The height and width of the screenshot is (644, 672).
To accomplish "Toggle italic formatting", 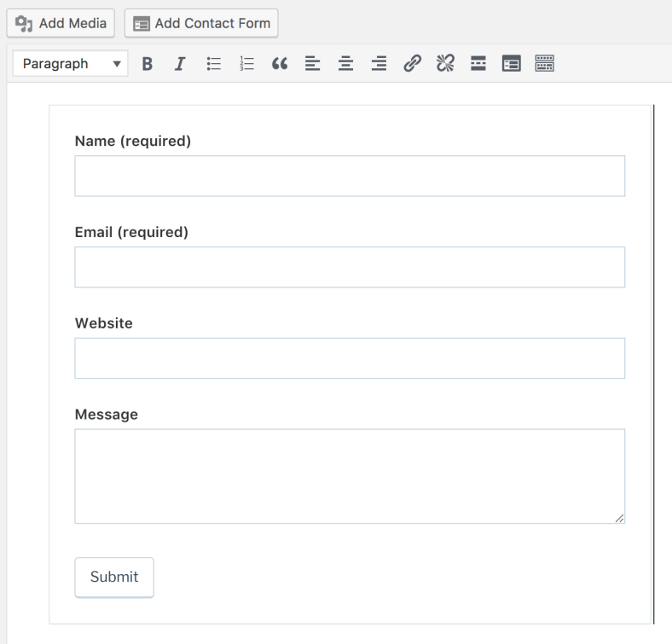I will tap(180, 65).
